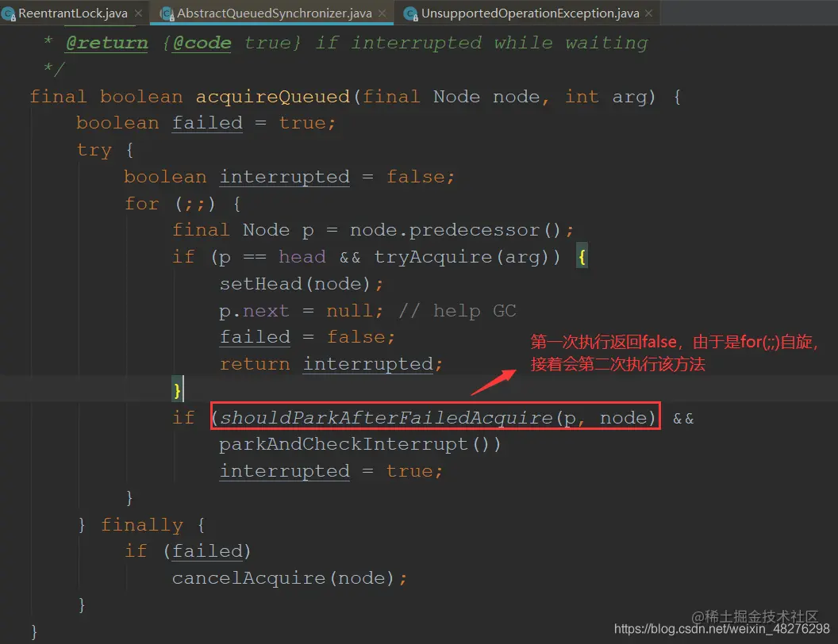Image resolution: width=838 pixels, height=644 pixels.
Task: Click the 'finally' keyword
Action: click(141, 524)
